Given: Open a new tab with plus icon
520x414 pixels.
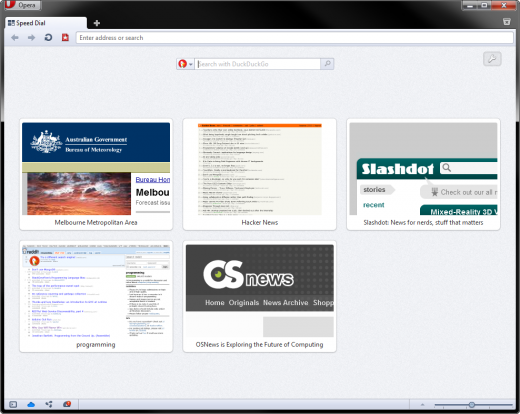Looking at the screenshot, I should coord(97,23).
